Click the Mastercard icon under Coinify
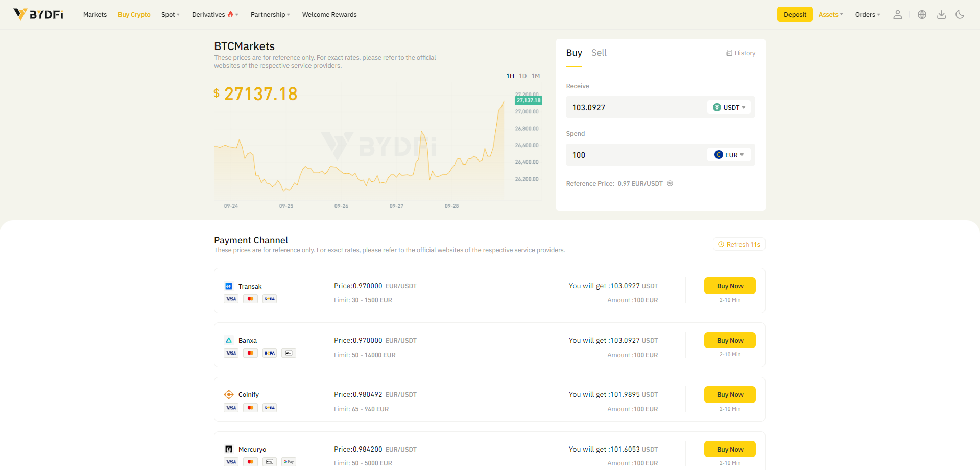Image resolution: width=980 pixels, height=470 pixels. click(x=250, y=408)
